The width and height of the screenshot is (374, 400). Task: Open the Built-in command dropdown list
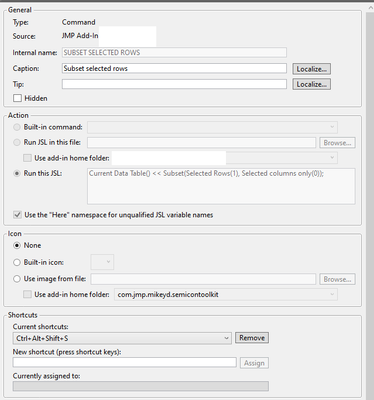[212, 127]
